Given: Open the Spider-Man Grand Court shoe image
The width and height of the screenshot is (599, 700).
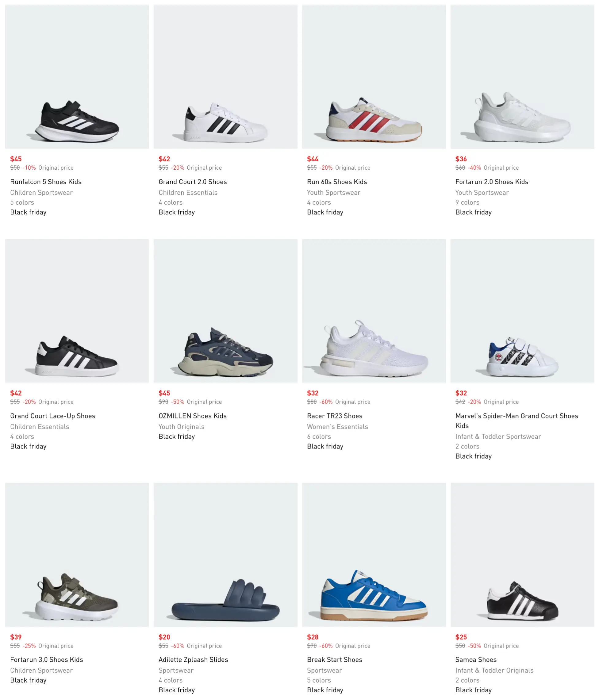Looking at the screenshot, I should [x=522, y=311].
